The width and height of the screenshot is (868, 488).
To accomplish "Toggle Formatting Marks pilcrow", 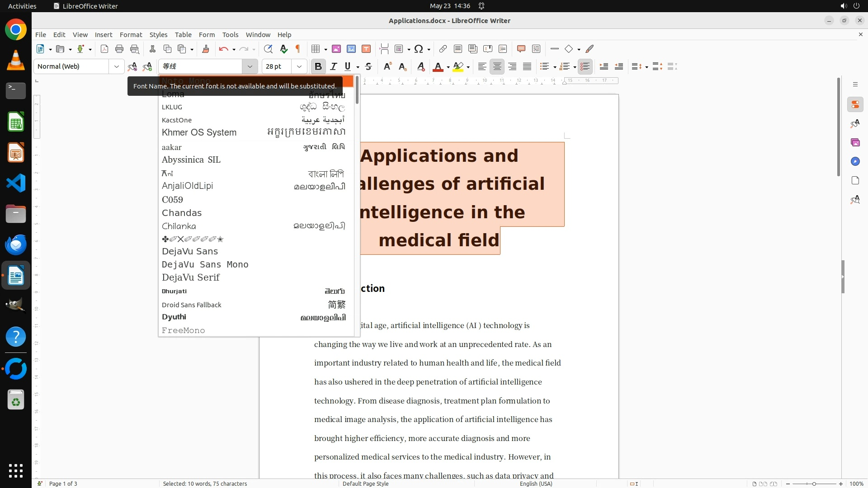I will click(298, 49).
